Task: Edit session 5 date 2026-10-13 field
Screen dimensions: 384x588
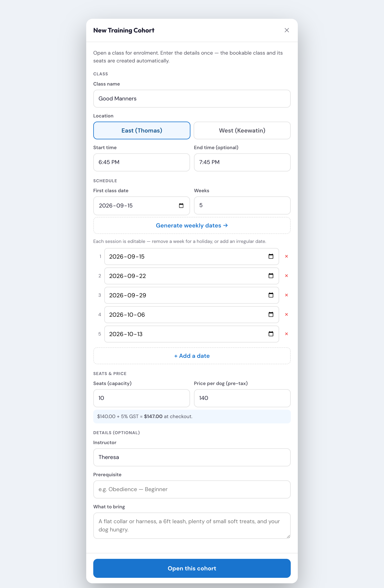Action: coord(192,334)
